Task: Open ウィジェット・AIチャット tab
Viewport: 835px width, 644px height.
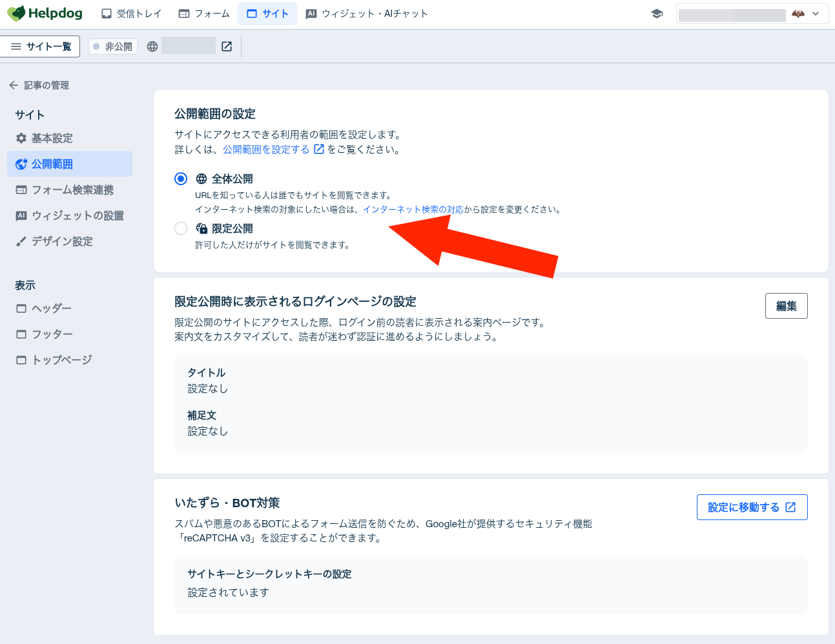Action: pos(367,14)
